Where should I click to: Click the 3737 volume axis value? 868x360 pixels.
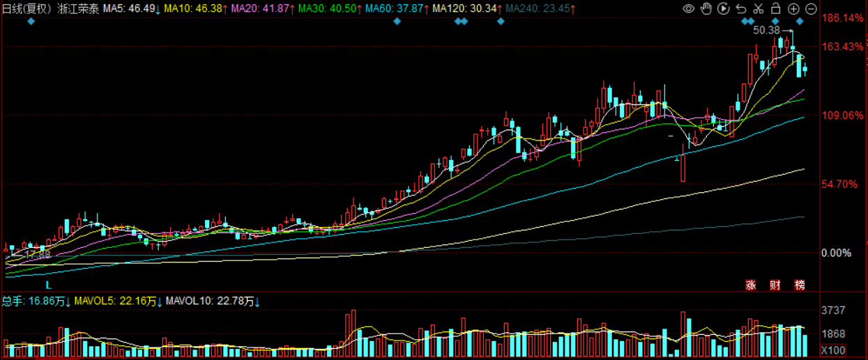pyautogui.click(x=834, y=311)
